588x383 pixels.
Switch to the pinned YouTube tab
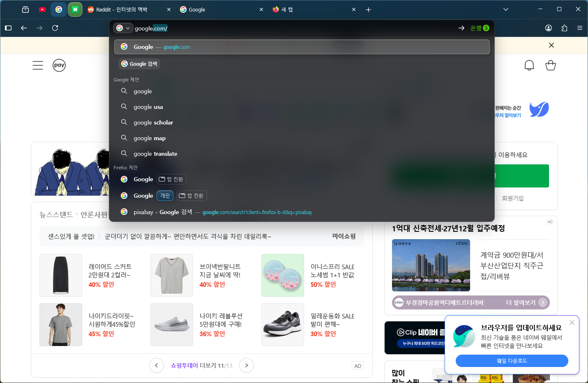[42, 9]
